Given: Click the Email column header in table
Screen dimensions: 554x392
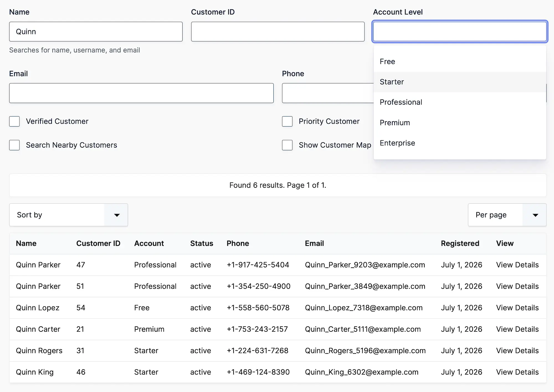Looking at the screenshot, I should (314, 243).
